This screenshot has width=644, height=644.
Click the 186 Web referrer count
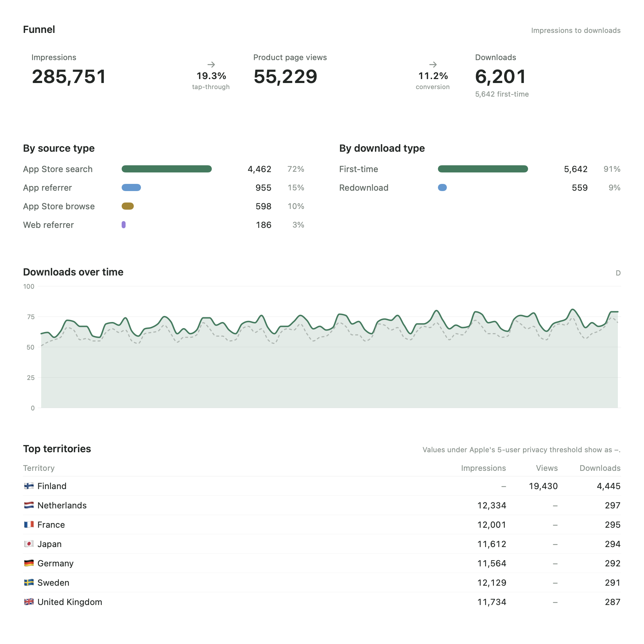(x=264, y=225)
